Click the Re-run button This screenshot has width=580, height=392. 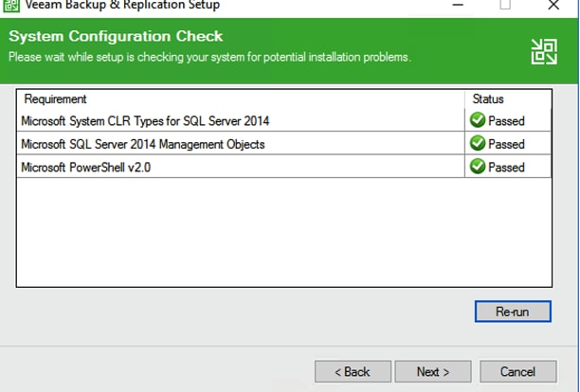pos(513,312)
